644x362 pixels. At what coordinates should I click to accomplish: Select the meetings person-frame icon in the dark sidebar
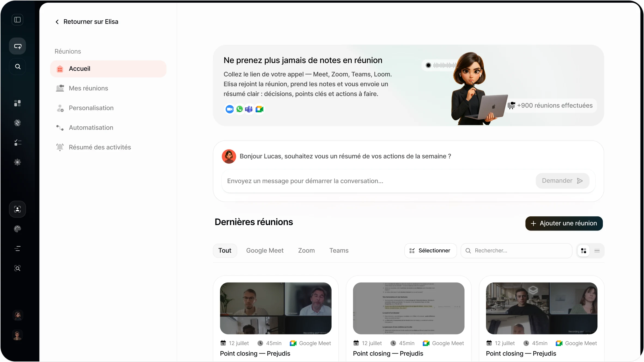[17, 209]
